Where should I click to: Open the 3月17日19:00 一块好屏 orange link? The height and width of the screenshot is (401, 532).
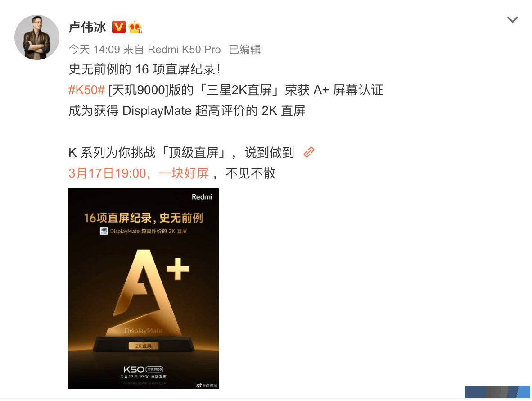[139, 173]
